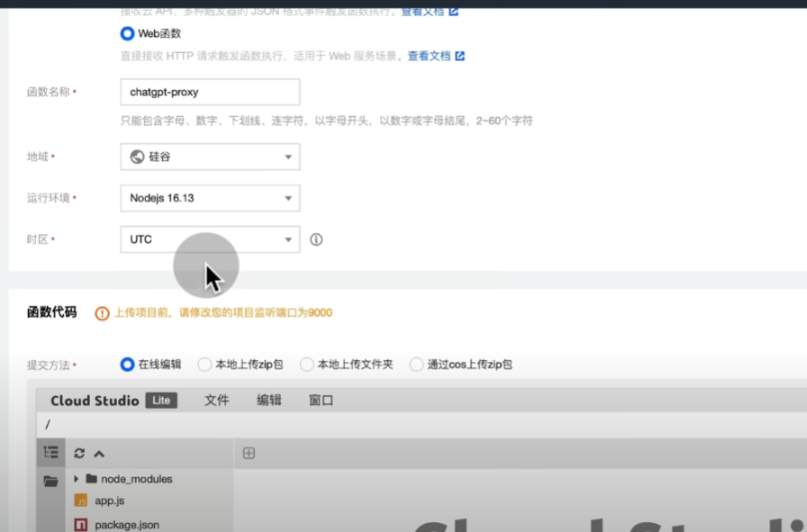Open 查看文档 link for Web函数

tap(429, 56)
